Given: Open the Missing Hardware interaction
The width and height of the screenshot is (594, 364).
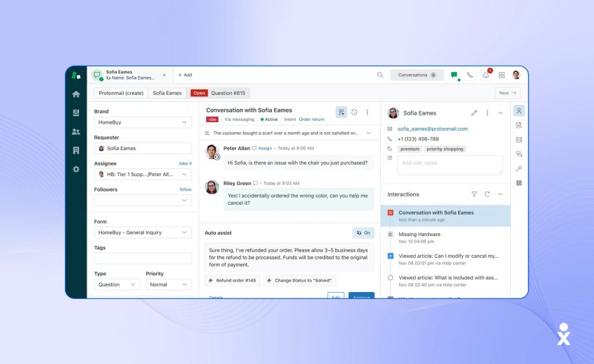Looking at the screenshot, I should [x=446, y=238].
